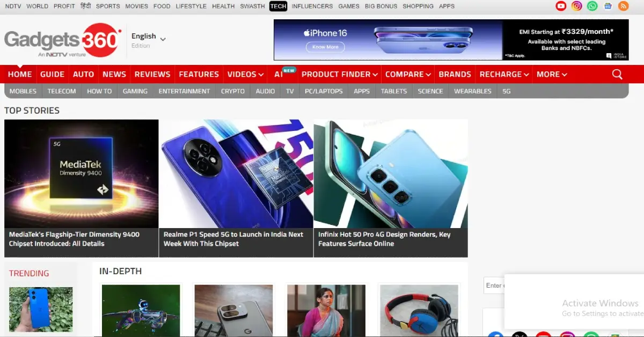
Task: Expand the MORE menu
Action: click(552, 74)
